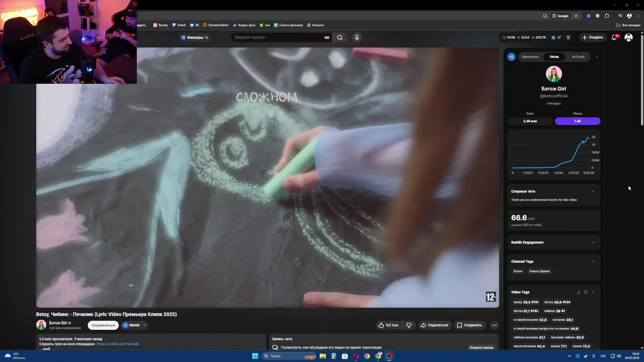Screen dimensions: 644x362
Task: Open the on-screen keyboard in search box
Action: (x=327, y=37)
